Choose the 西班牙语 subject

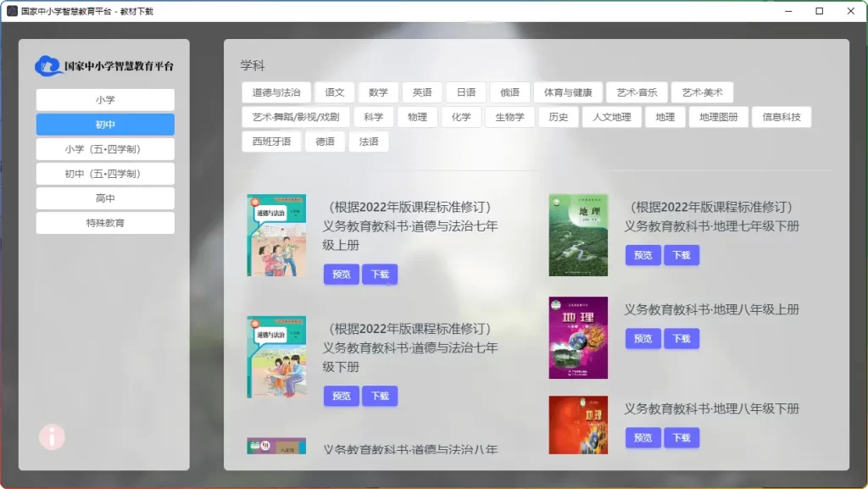pos(271,142)
